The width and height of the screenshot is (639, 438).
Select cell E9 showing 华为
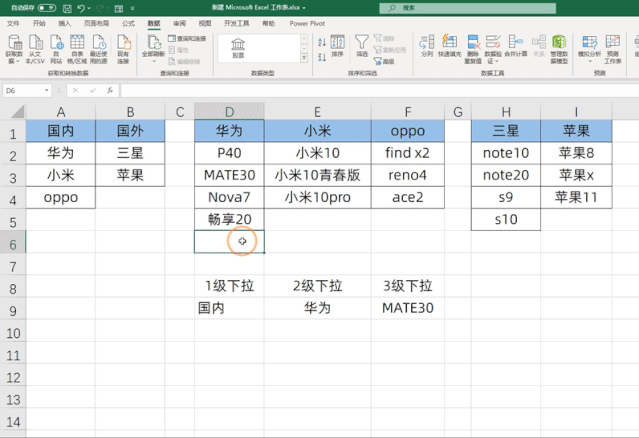(x=317, y=308)
